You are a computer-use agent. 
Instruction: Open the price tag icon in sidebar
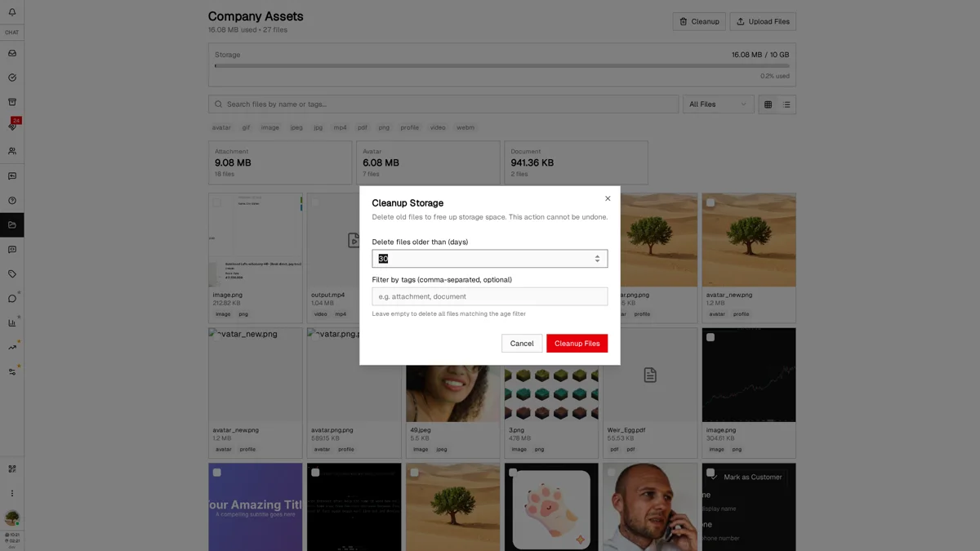[12, 274]
